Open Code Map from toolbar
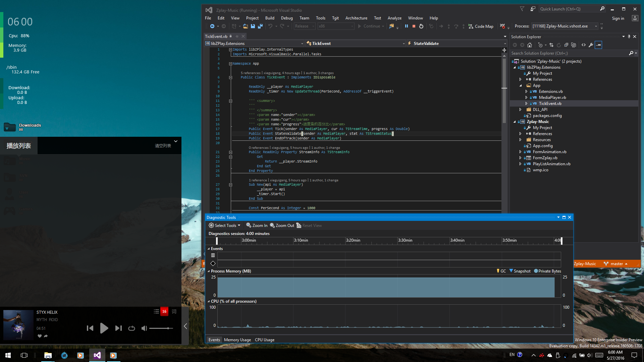The image size is (644, 362). [x=481, y=26]
